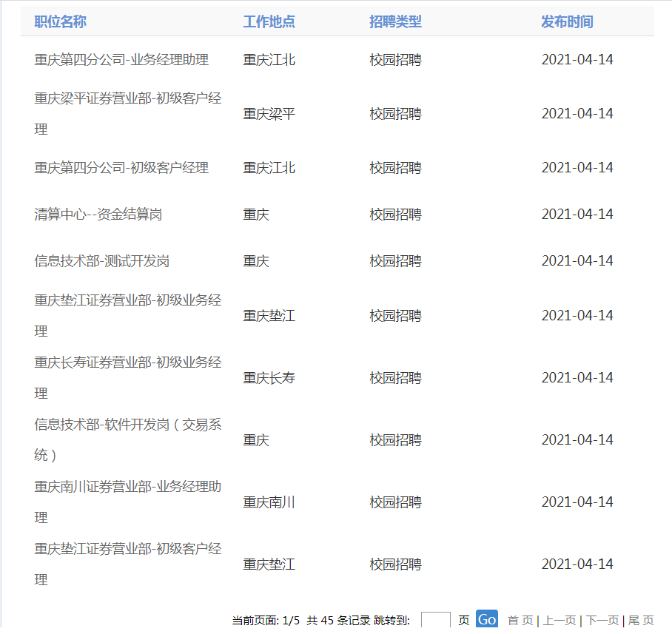Go to previous page via 上一页
This screenshot has width=672, height=634.
[560, 620]
